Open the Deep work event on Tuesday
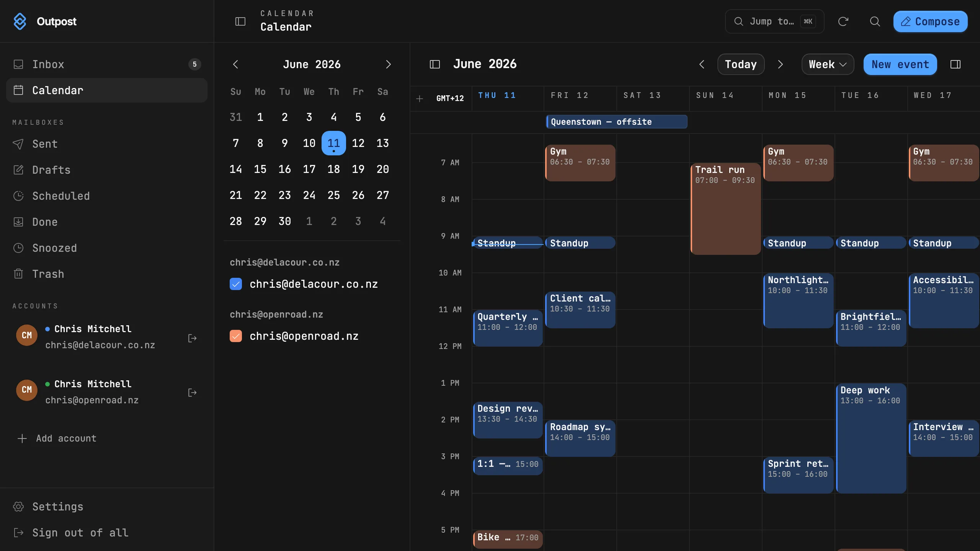This screenshot has height=551, width=980. [x=871, y=438]
